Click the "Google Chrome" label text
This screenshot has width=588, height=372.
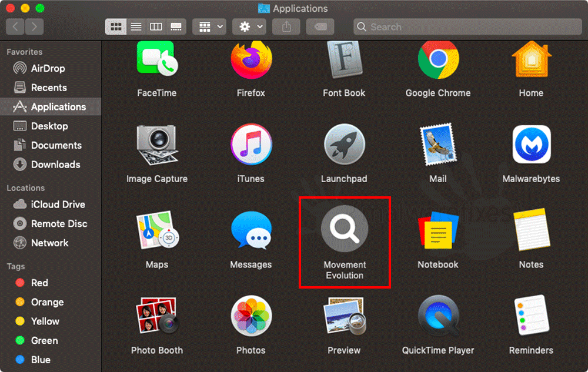pos(438,93)
